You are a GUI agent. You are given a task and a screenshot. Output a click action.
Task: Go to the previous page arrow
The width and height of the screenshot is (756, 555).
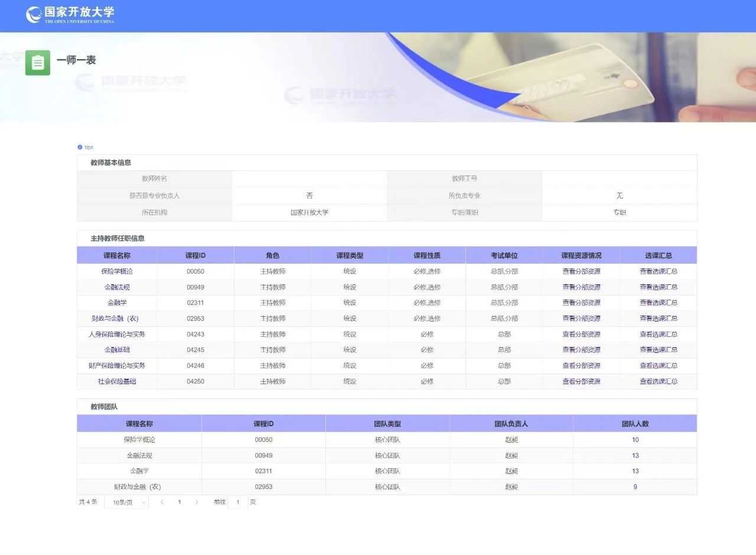162,502
